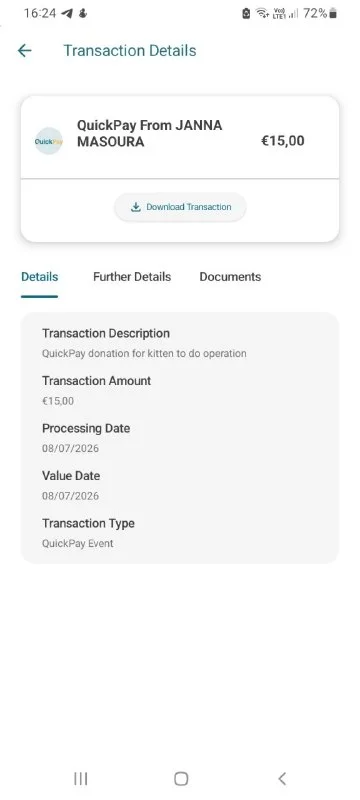
Task: Tap the Android recent apps icon
Action: pyautogui.click(x=81, y=779)
